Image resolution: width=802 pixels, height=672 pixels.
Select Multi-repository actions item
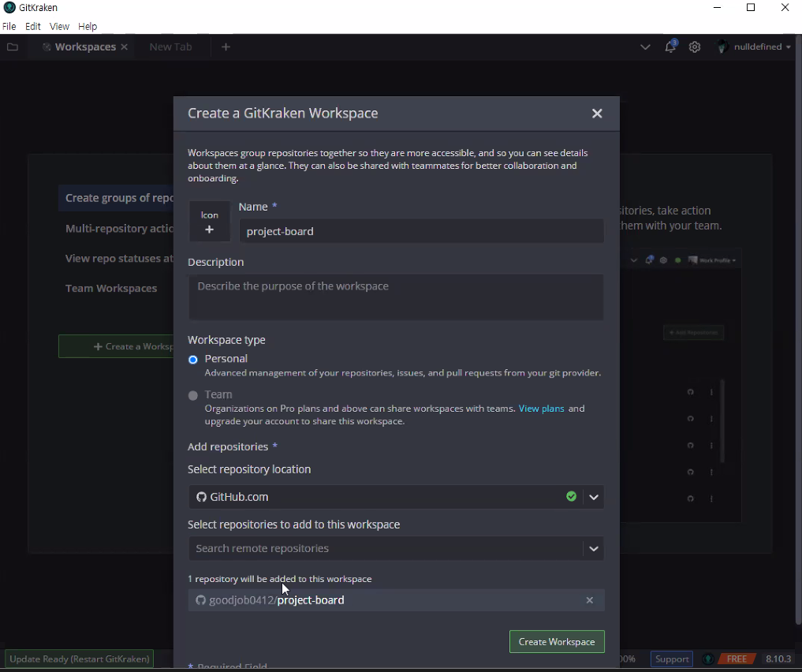[x=116, y=229]
